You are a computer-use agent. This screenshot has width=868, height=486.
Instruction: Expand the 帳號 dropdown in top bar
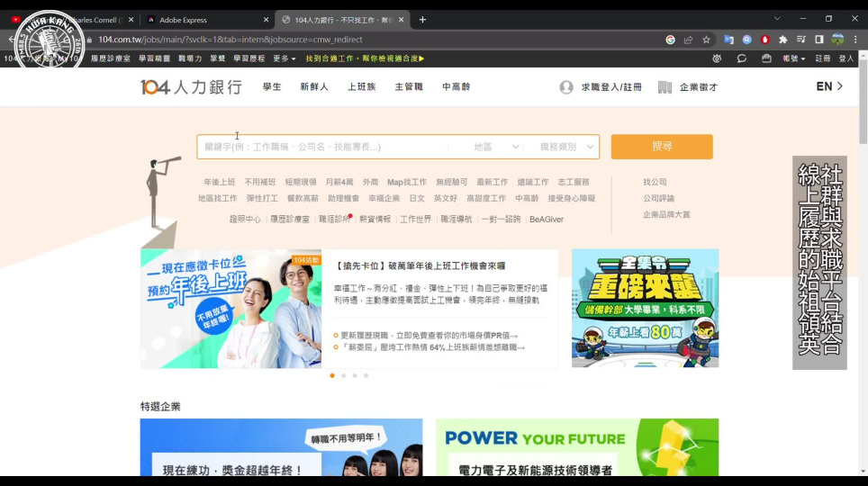pyautogui.click(x=793, y=58)
